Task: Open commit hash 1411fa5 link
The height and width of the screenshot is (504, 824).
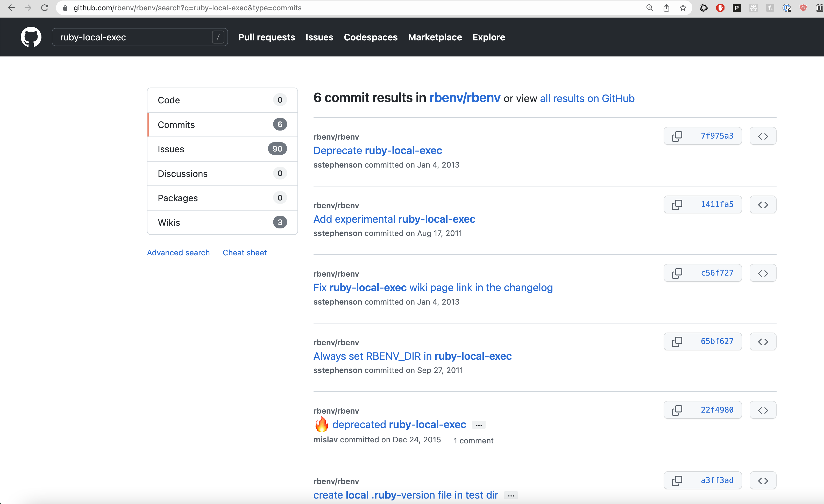Action: pyautogui.click(x=717, y=205)
